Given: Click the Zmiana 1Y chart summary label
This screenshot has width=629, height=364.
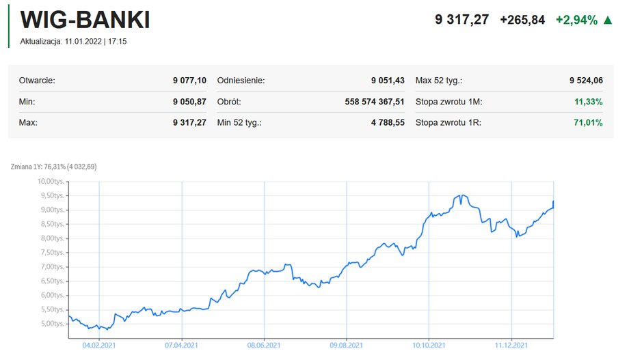Looking at the screenshot, I should tap(54, 167).
